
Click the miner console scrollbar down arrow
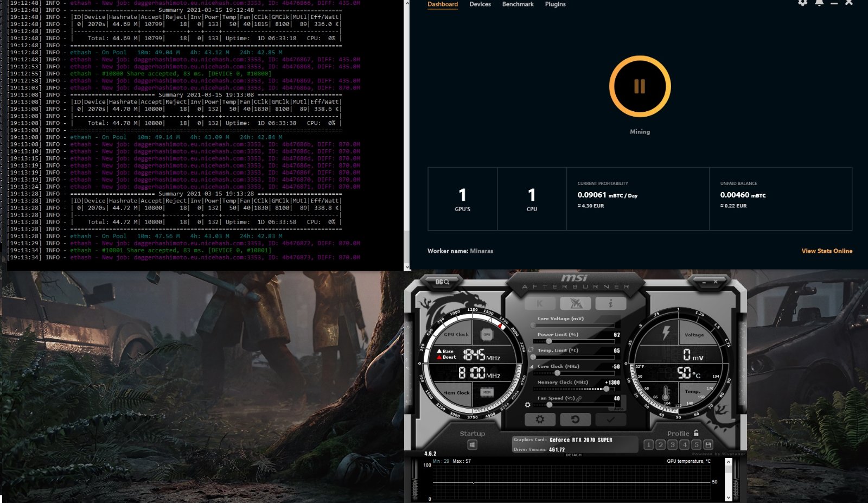[407, 267]
